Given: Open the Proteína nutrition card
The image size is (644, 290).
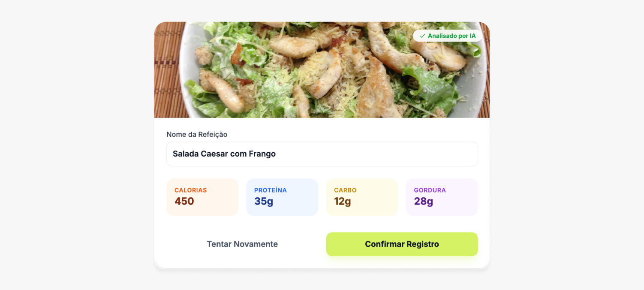Looking at the screenshot, I should coord(282,197).
